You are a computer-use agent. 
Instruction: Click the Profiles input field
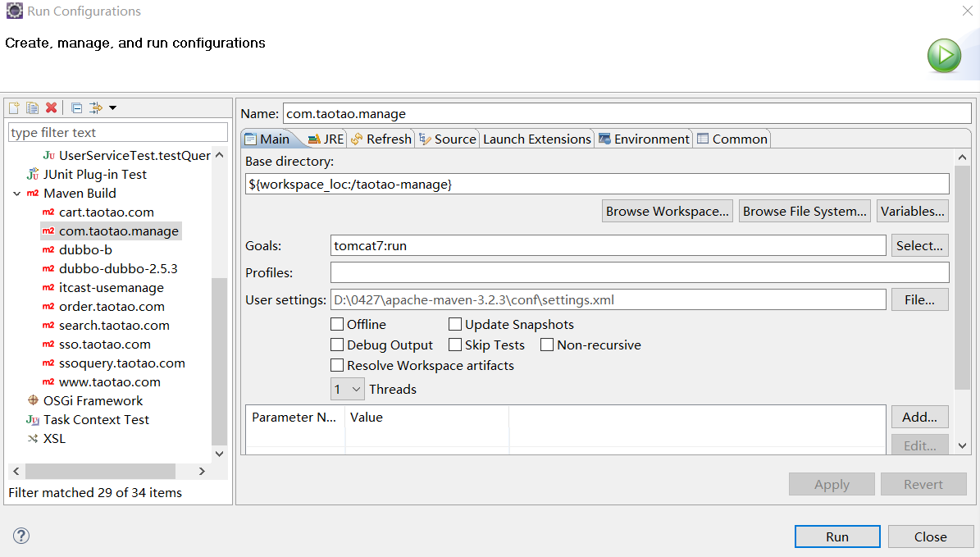pyautogui.click(x=640, y=272)
